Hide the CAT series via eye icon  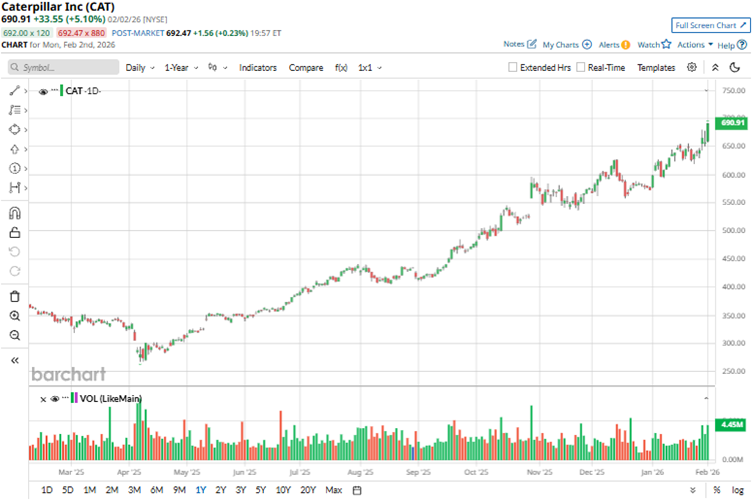[x=43, y=91]
